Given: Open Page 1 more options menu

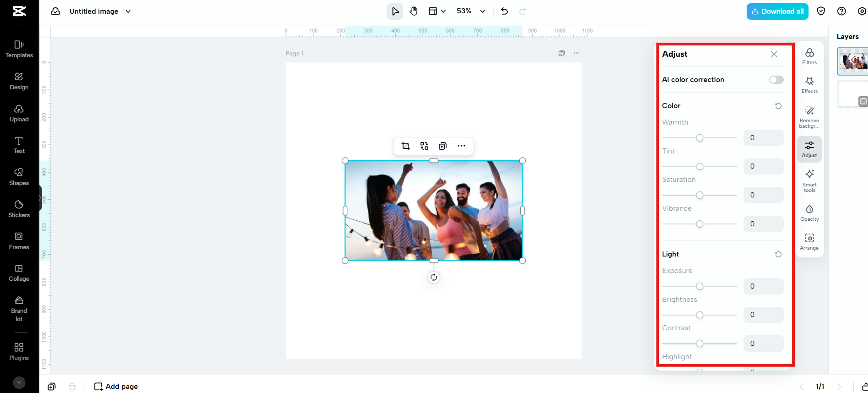Looking at the screenshot, I should tap(577, 53).
